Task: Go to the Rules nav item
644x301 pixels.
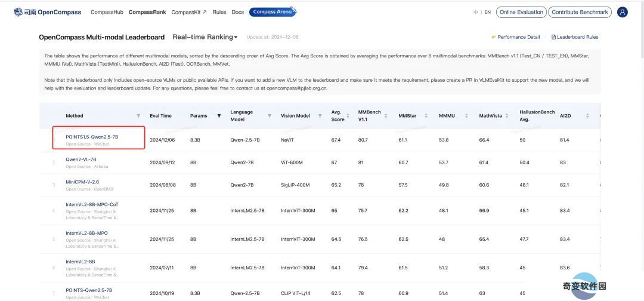Action: (219, 12)
